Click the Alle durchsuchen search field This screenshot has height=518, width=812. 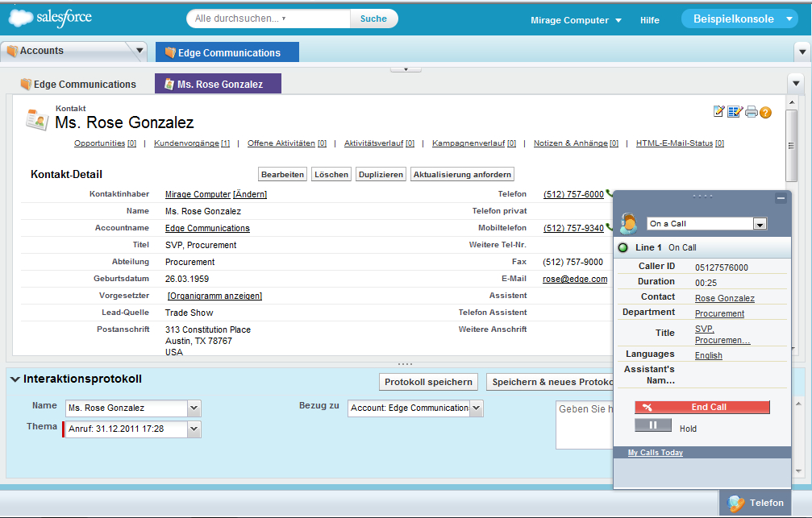pos(270,19)
